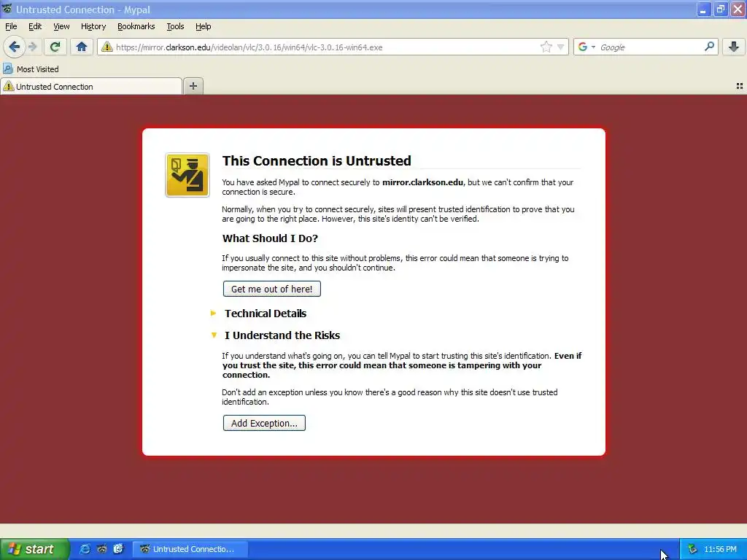
Task: Open the View menu
Action: coord(61,26)
